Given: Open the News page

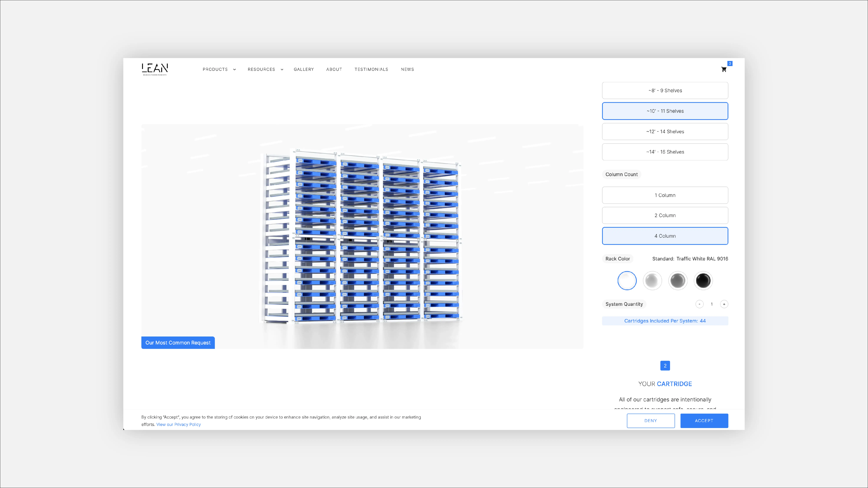Looking at the screenshot, I should point(407,69).
